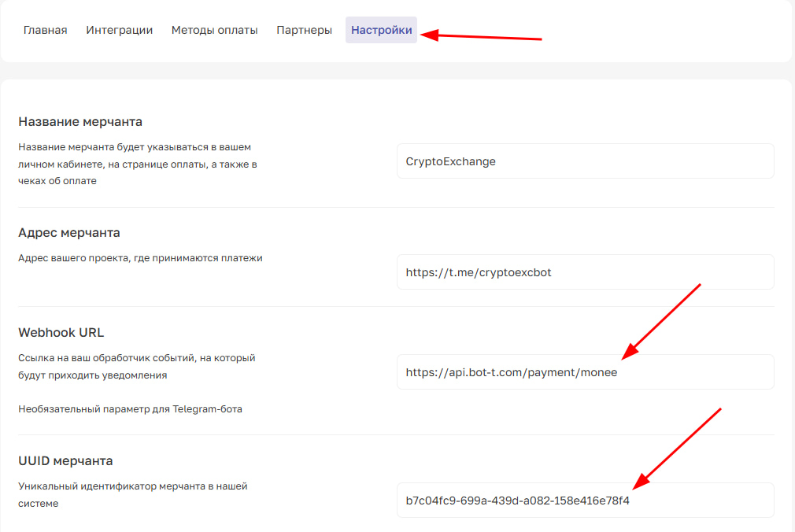Screen dimensions: 795x532
Task: Click the description starting 'Ссылка на ваш обработчик событий'
Action: [x=137, y=367]
